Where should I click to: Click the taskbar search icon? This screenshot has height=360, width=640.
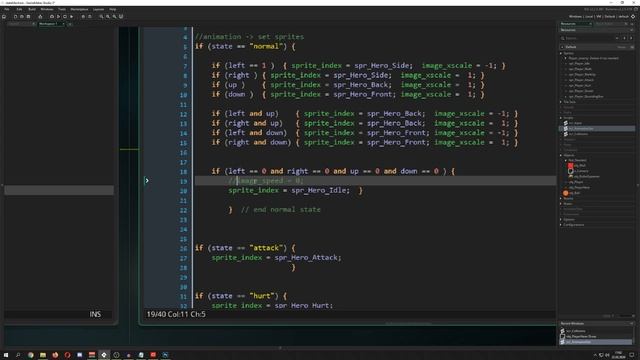click(18, 355)
